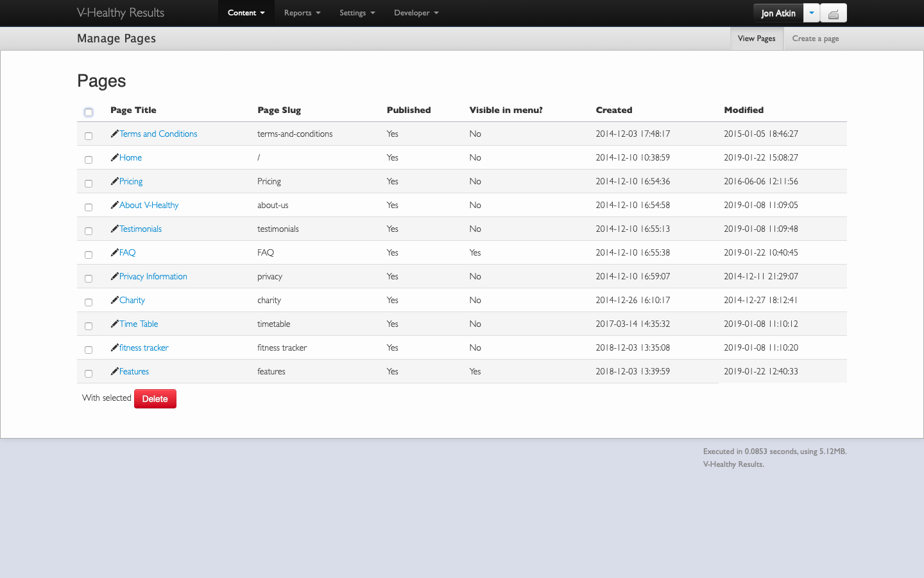Open the fitness tracker page link
The width and height of the screenshot is (924, 578).
coord(144,347)
